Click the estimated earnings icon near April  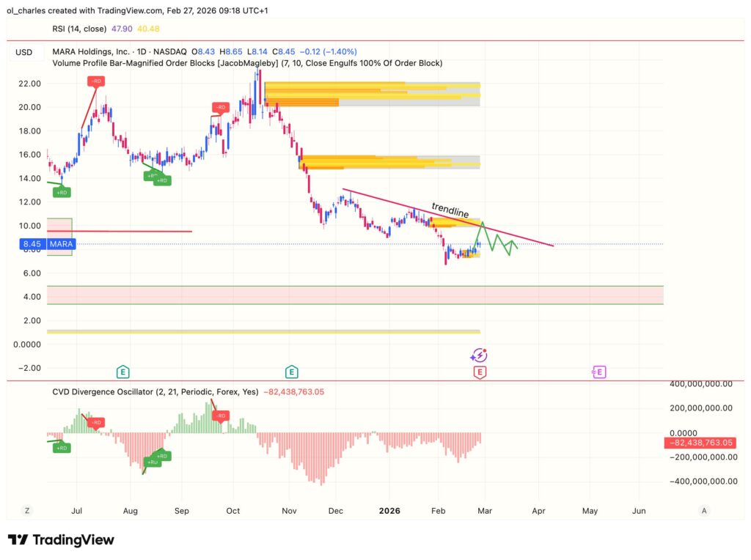pos(598,372)
